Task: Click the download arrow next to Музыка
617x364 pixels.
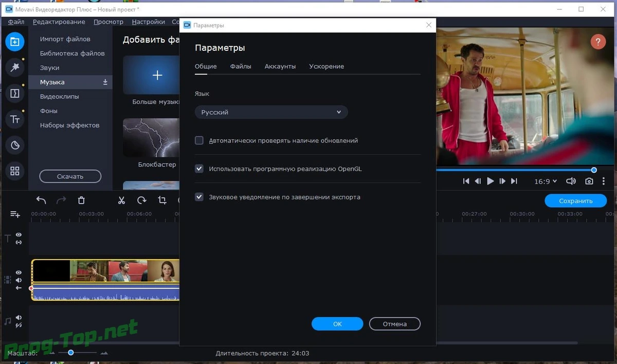Action: tap(105, 82)
